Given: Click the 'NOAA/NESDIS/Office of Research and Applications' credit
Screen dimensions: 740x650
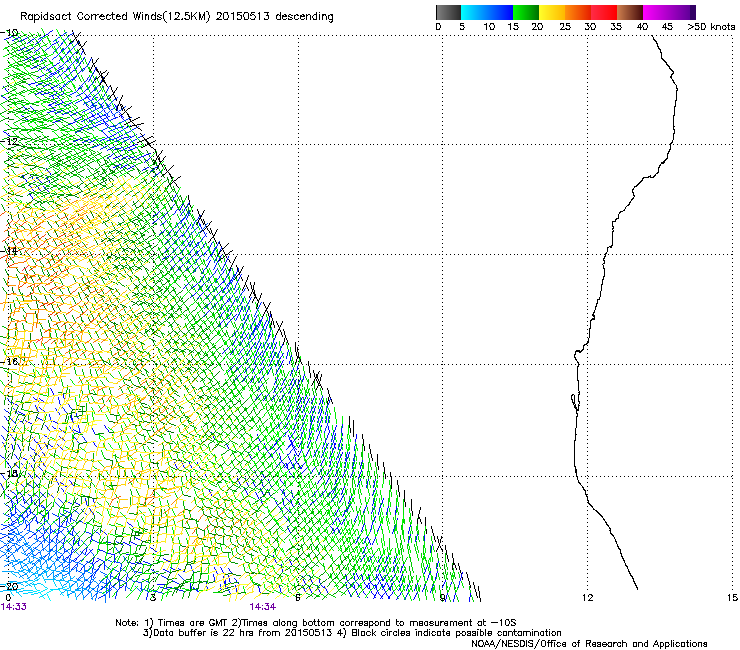Looking at the screenshot, I should [x=589, y=644].
